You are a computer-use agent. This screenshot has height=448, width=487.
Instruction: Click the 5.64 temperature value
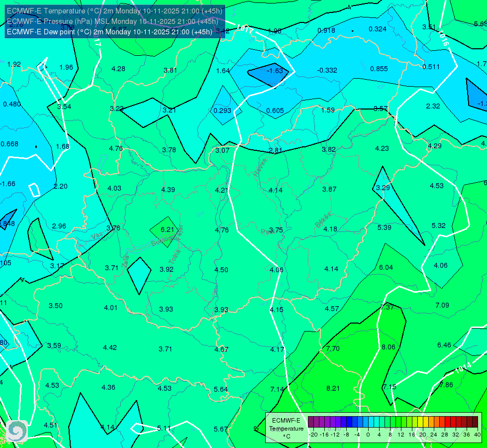221,389
